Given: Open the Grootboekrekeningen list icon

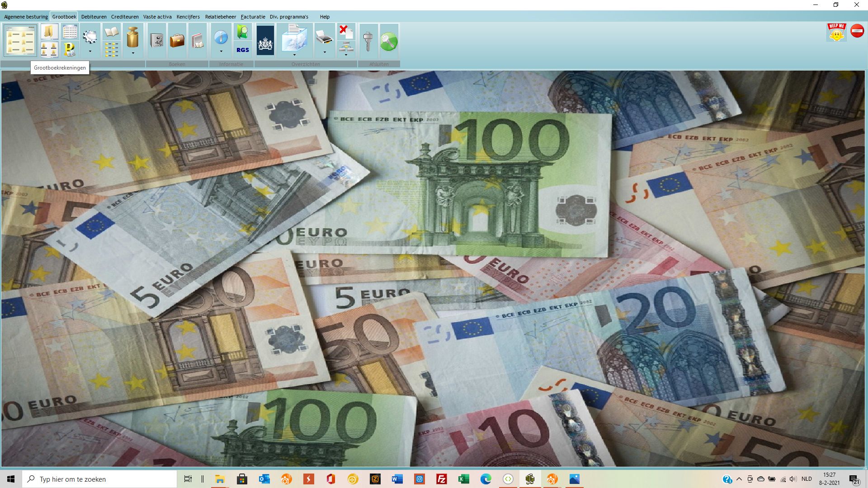Looking at the screenshot, I should 20,41.
